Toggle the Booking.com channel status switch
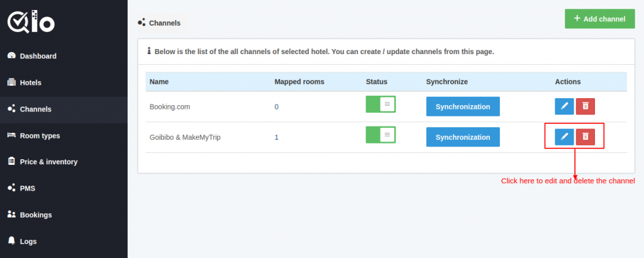 (380, 104)
